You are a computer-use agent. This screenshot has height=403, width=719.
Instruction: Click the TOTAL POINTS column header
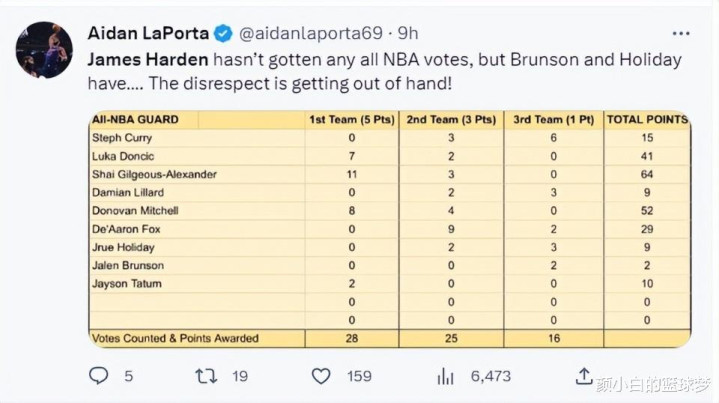(x=647, y=120)
